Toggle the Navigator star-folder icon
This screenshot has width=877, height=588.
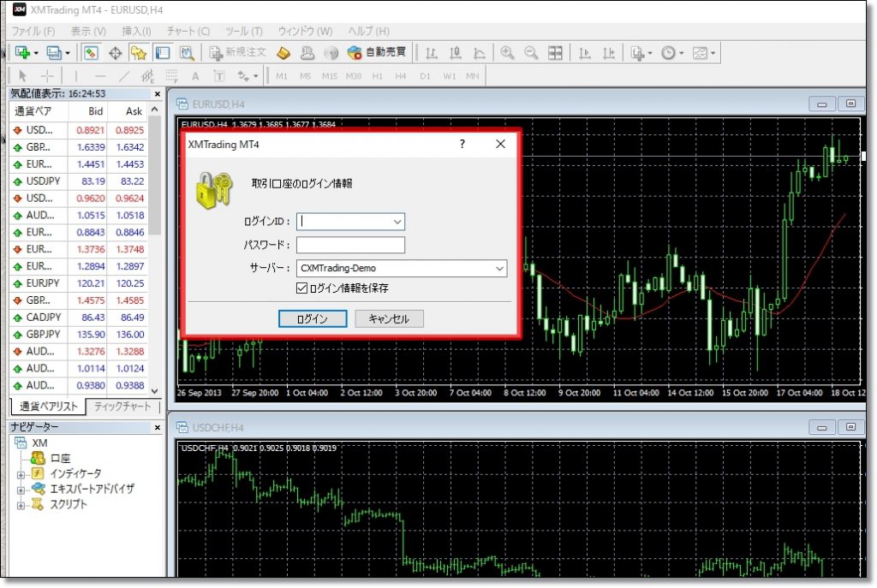pyautogui.click(x=138, y=53)
